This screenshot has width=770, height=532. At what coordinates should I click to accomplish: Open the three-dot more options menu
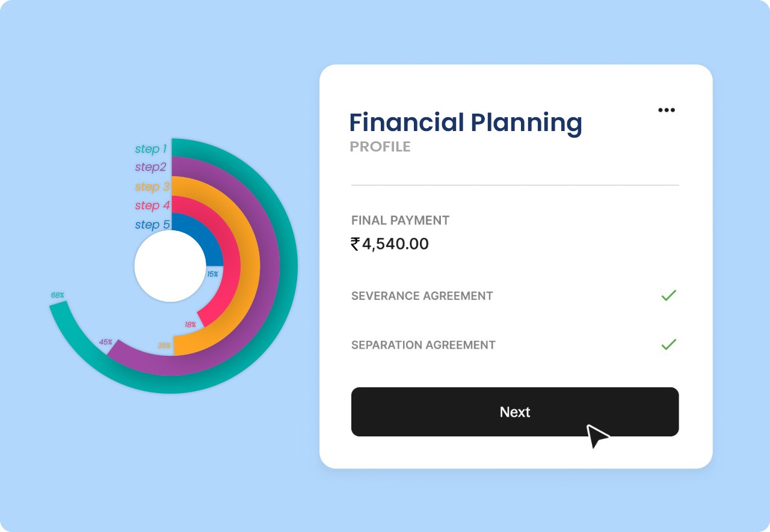click(x=667, y=110)
